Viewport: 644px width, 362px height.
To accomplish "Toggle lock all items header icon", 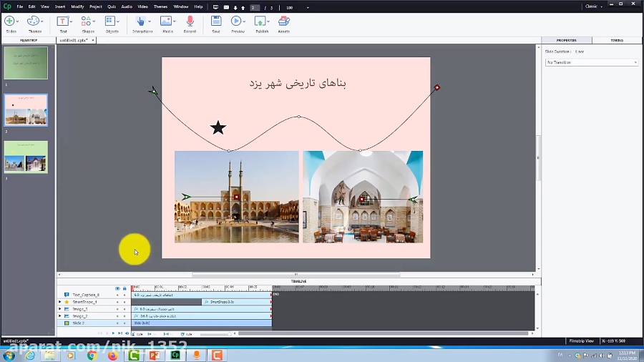I will pos(125,288).
